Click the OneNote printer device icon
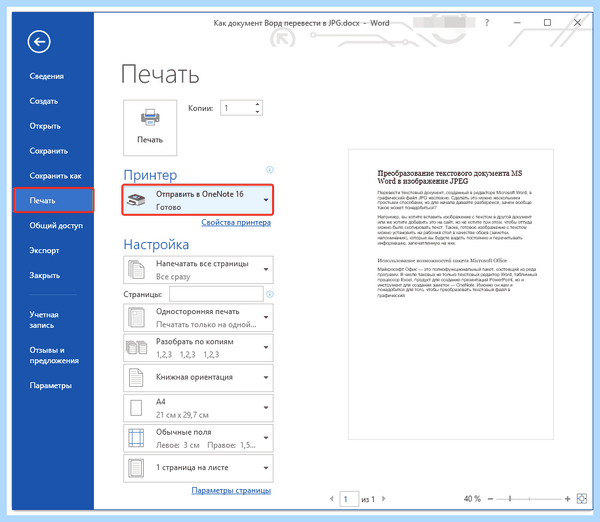600x522 pixels. click(x=137, y=199)
